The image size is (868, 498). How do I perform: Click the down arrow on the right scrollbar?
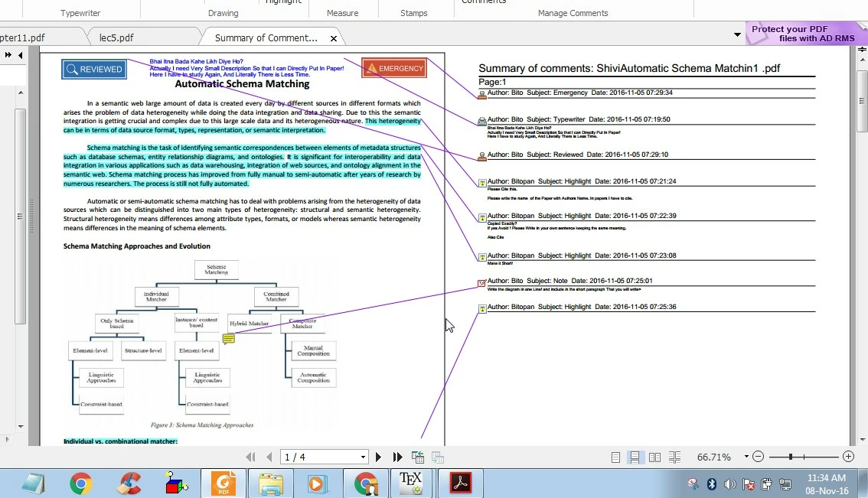[x=862, y=440]
